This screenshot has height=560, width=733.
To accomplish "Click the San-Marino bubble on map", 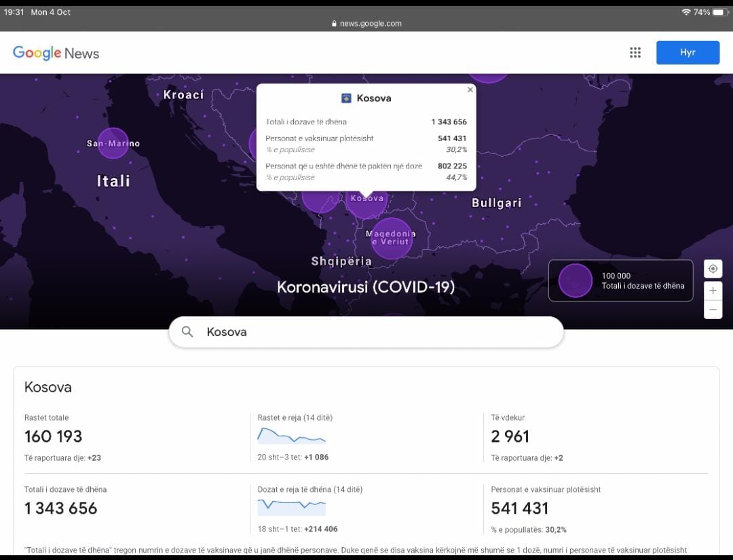I will coord(113,143).
